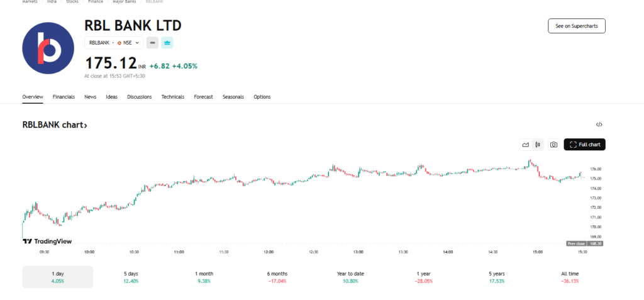
Task: View the Seasonals tab
Action: click(233, 97)
